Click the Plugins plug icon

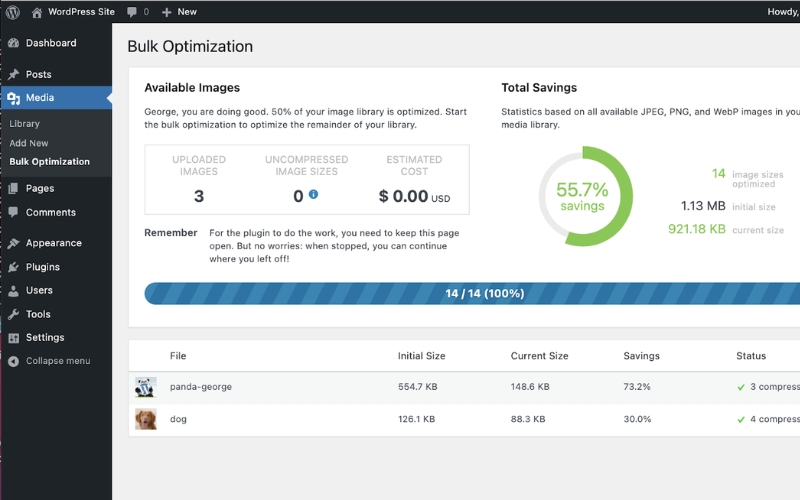click(13, 267)
